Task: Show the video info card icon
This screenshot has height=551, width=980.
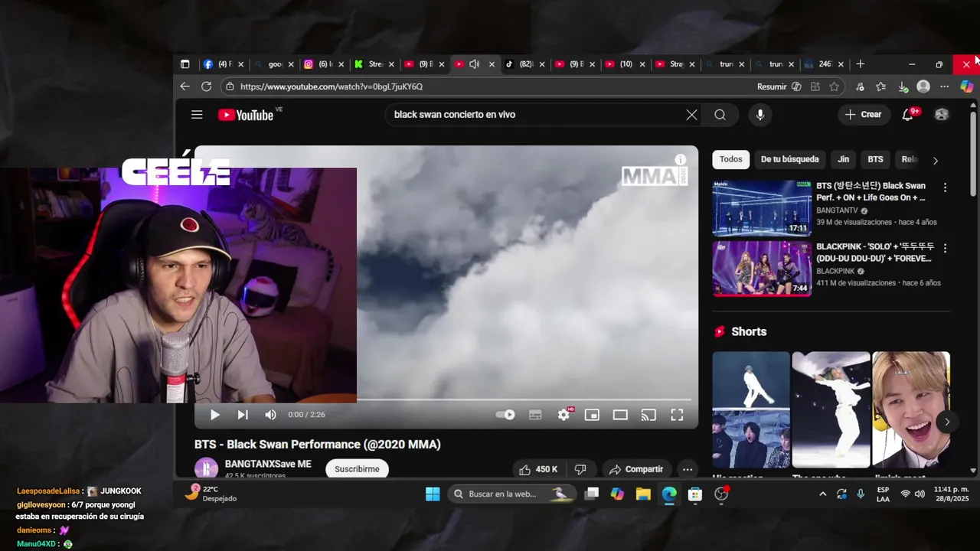Action: (x=681, y=160)
